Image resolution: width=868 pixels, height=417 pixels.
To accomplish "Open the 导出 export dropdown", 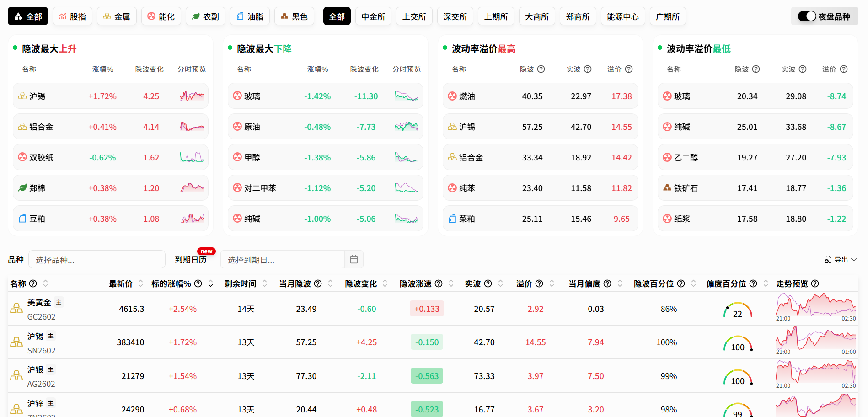I will coord(841,259).
